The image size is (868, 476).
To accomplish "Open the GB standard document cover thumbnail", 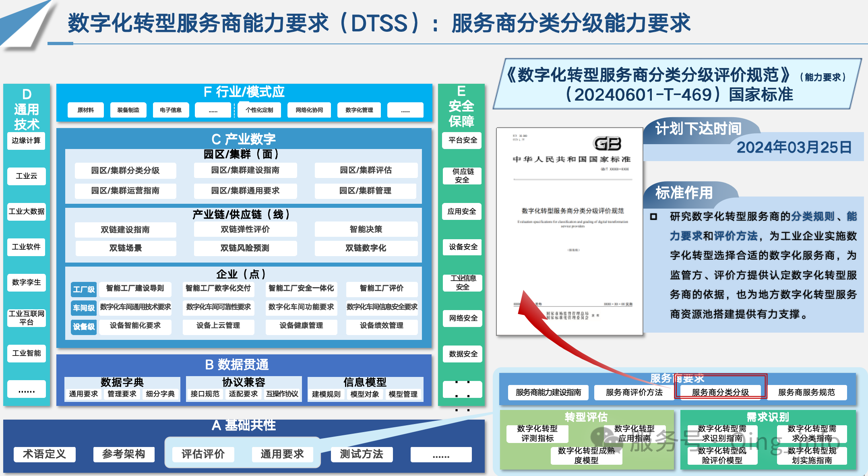I will click(569, 232).
